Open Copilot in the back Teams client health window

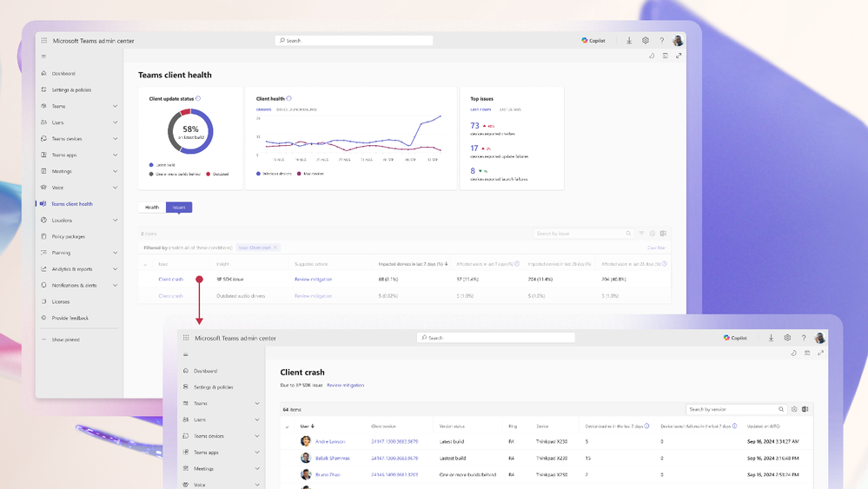(593, 40)
